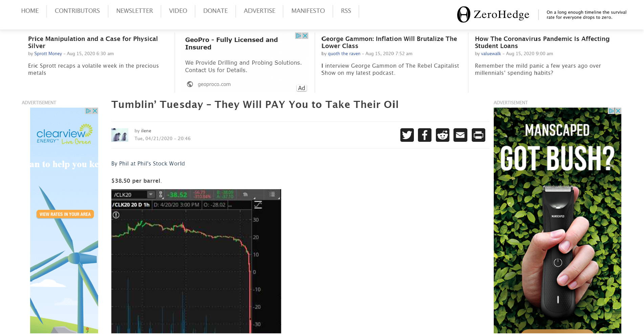Open the RSS feed link
The image size is (644, 334).
(x=346, y=11)
